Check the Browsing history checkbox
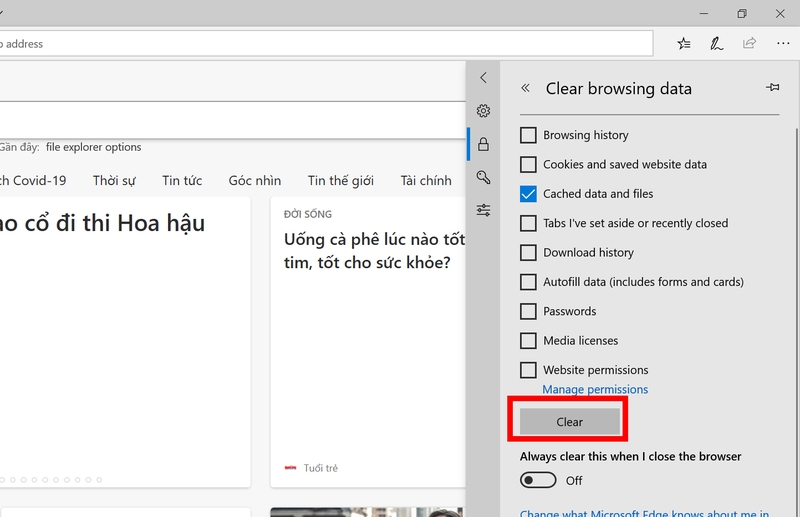 point(528,135)
